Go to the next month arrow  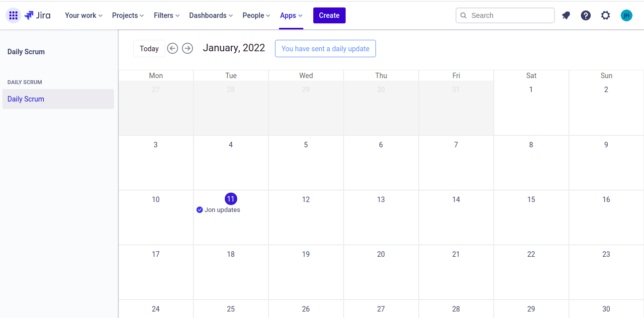pos(187,48)
